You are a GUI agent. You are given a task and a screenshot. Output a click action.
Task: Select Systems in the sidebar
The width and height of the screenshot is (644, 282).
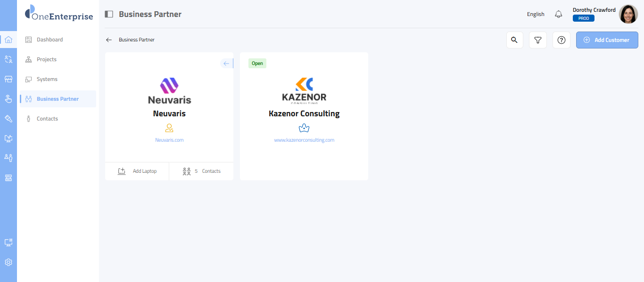pyautogui.click(x=47, y=79)
